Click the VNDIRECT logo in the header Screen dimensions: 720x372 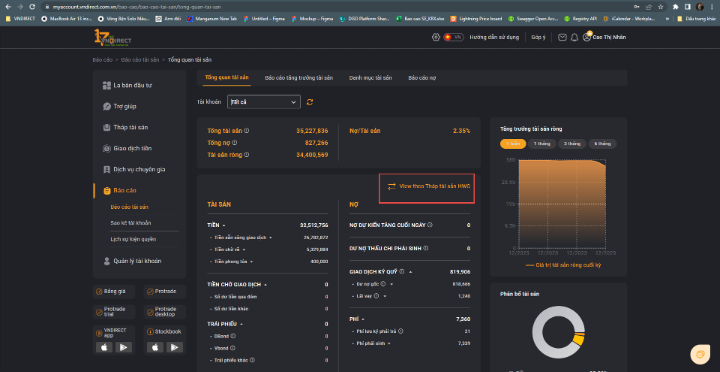112,38
